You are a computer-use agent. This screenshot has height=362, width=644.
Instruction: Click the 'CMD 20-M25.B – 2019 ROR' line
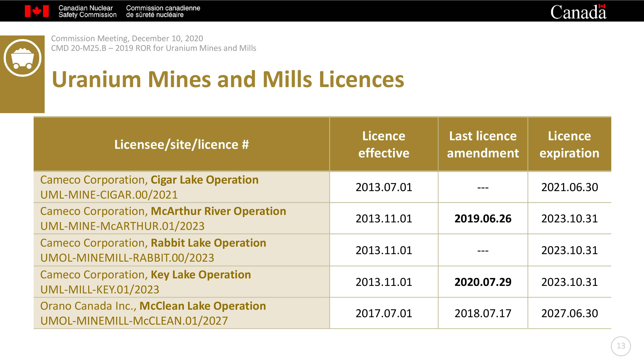pos(153,48)
